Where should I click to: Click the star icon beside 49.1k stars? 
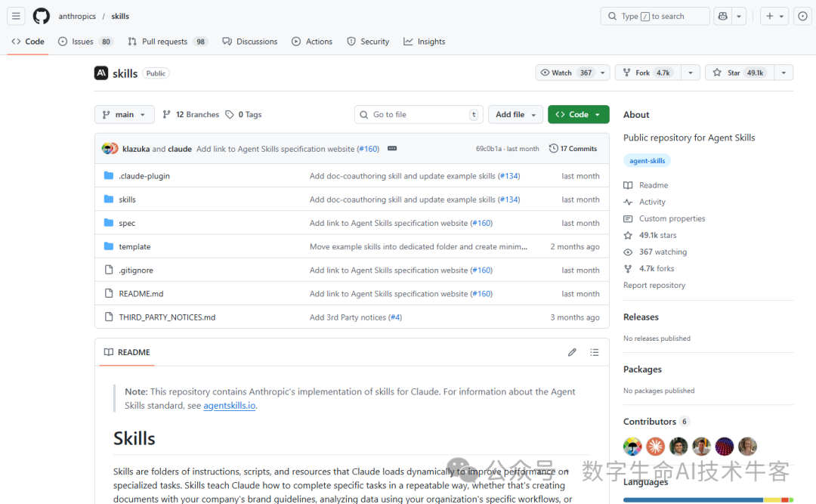click(x=628, y=235)
